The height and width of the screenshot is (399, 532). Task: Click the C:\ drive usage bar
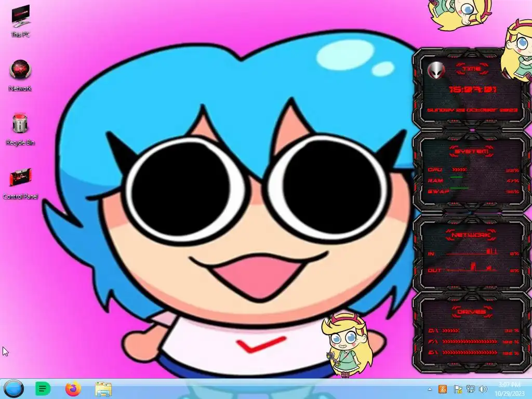(x=451, y=330)
